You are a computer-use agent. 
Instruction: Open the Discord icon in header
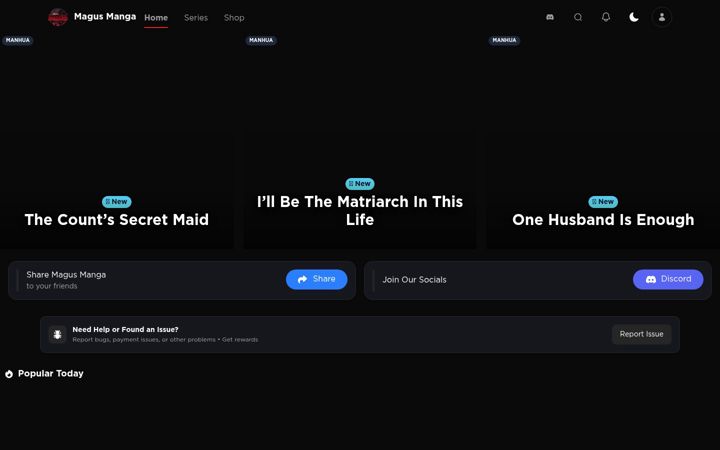[x=550, y=17]
